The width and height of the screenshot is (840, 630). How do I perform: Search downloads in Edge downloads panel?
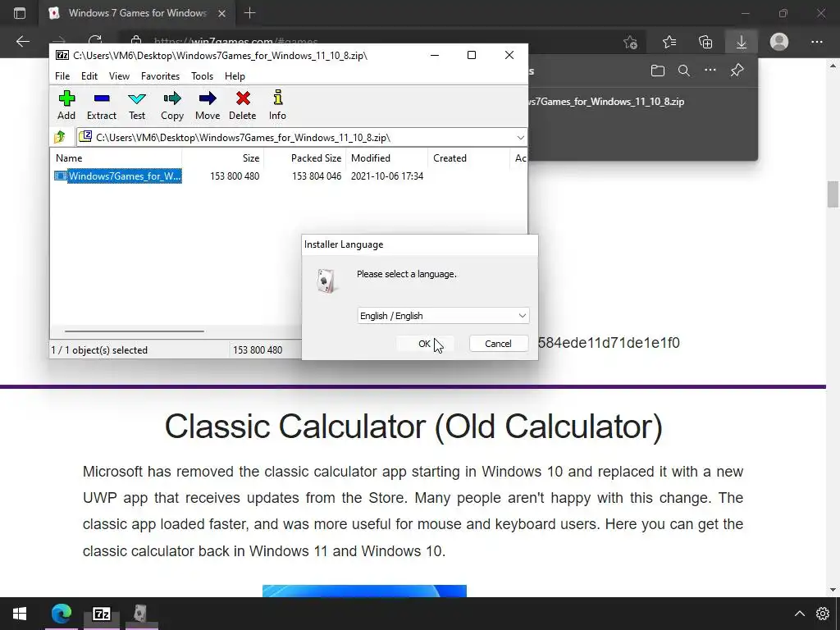click(x=683, y=71)
